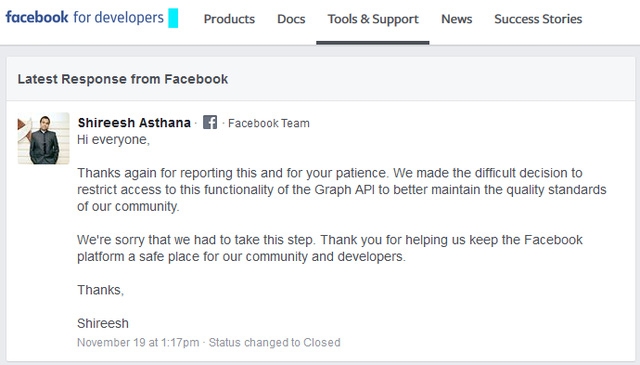This screenshot has width=640, height=365.
Task: Click the 'Shireesh' signature at message end
Action: click(103, 323)
